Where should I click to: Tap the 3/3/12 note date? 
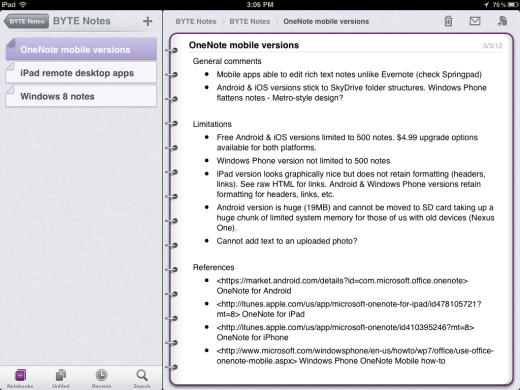tap(492, 46)
